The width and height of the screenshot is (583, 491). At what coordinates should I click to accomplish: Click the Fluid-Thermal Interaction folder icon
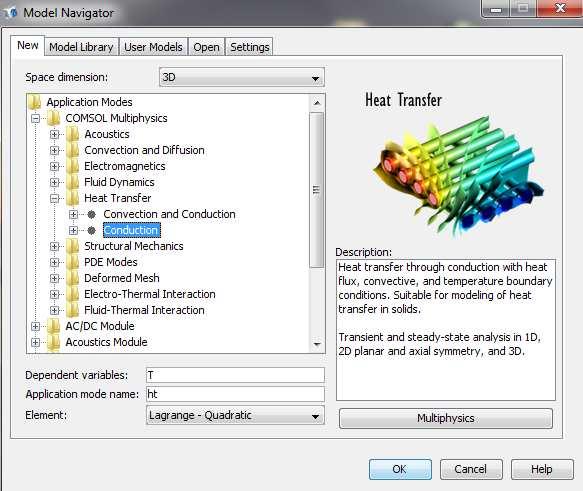73,310
